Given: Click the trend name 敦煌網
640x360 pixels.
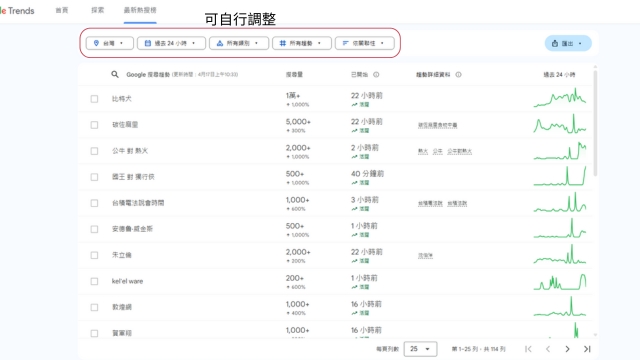Looking at the screenshot, I should 122,307.
